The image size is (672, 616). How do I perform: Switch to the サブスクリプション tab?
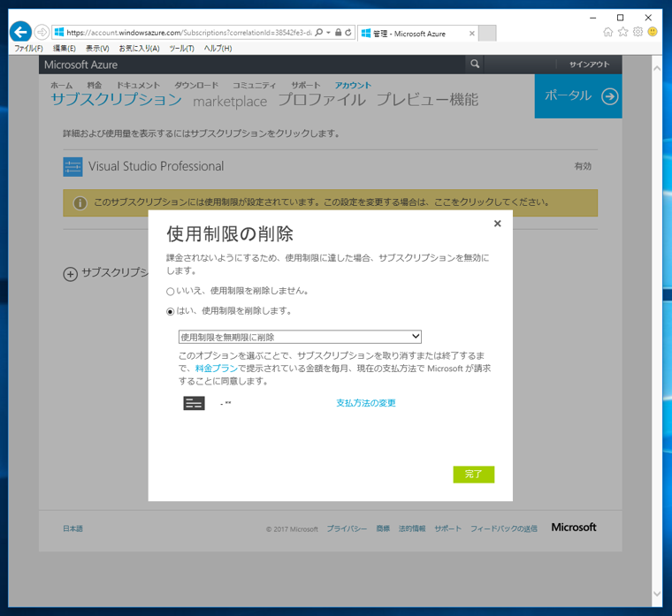[x=117, y=99]
